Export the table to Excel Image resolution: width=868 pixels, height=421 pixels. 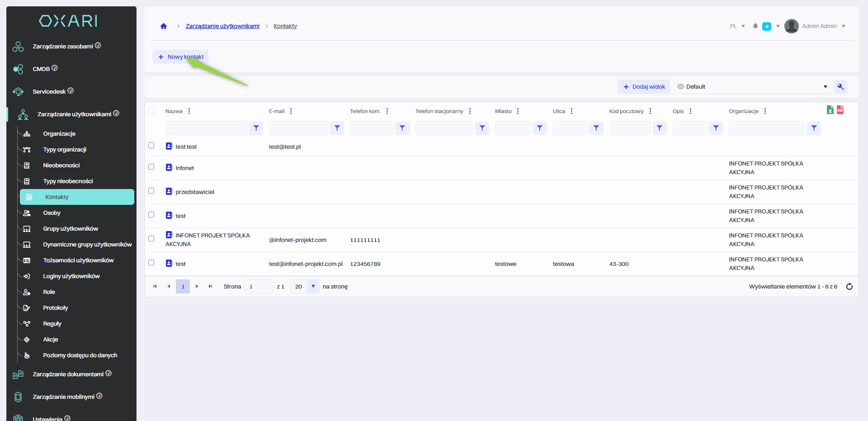(x=830, y=110)
